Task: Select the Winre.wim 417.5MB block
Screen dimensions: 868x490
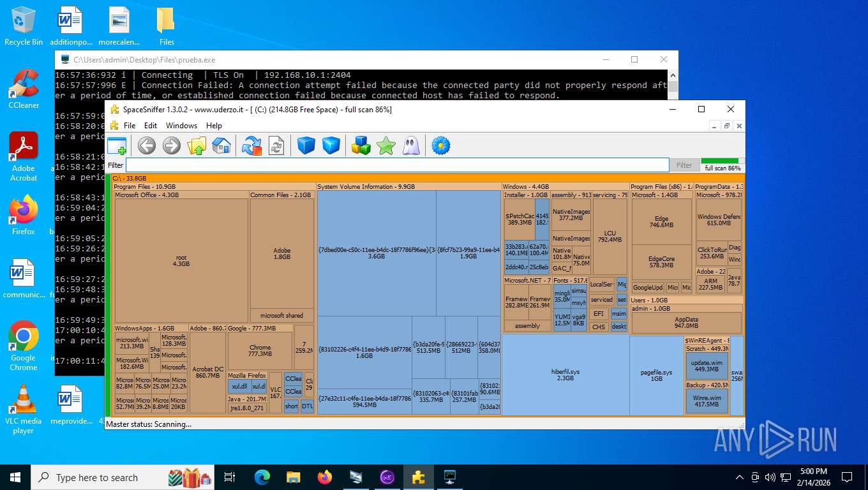Action: pos(707,401)
